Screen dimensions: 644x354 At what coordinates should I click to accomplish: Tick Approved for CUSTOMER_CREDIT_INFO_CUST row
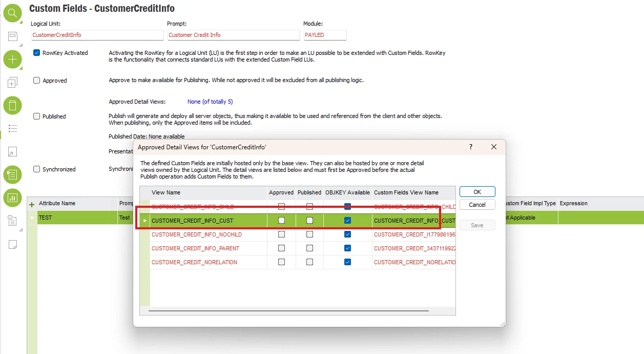tap(281, 221)
